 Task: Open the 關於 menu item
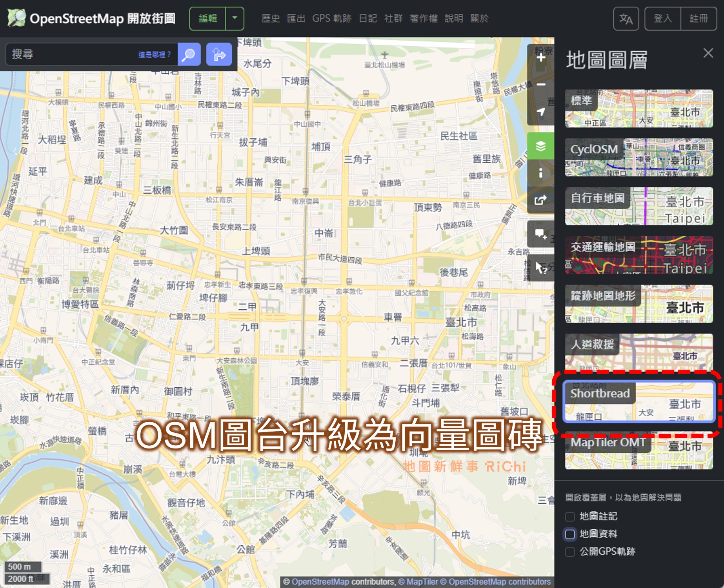click(479, 18)
